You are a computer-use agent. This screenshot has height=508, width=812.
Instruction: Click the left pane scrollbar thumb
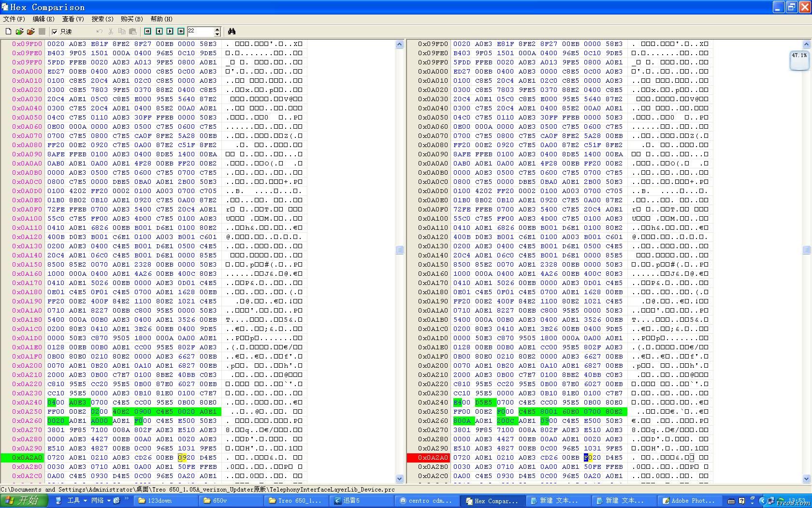tap(400, 250)
